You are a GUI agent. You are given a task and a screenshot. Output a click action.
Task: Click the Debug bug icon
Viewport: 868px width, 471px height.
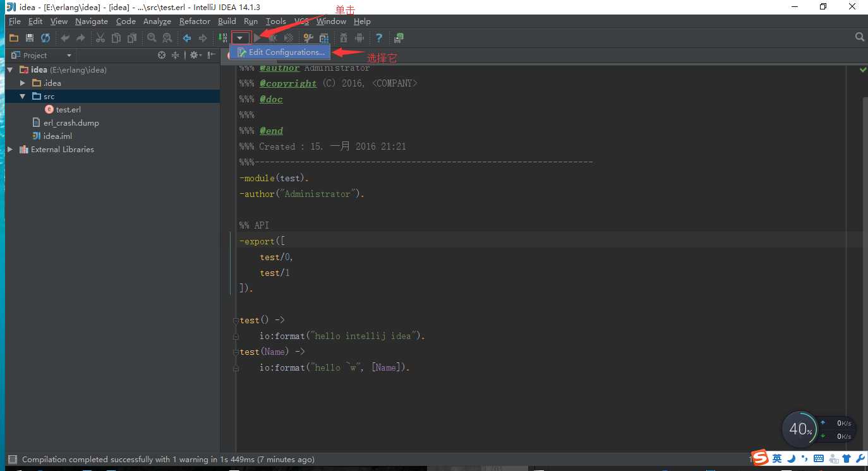pyautogui.click(x=272, y=38)
